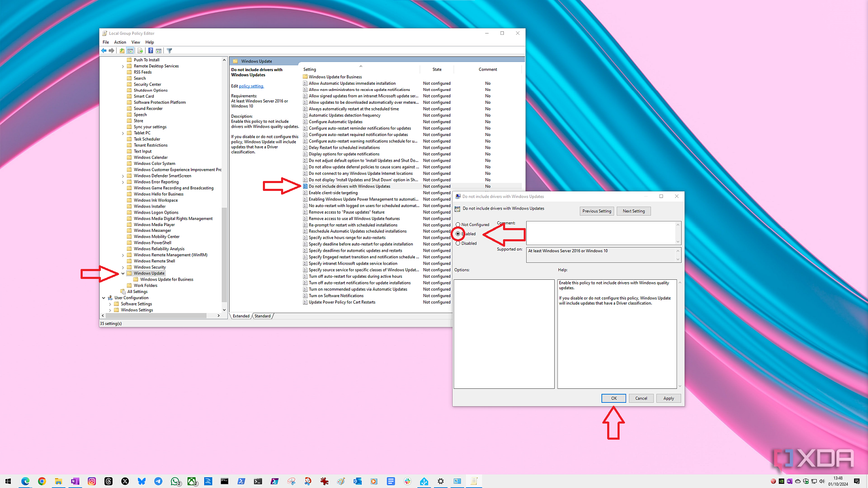Expand the User Configuration node

(x=104, y=298)
